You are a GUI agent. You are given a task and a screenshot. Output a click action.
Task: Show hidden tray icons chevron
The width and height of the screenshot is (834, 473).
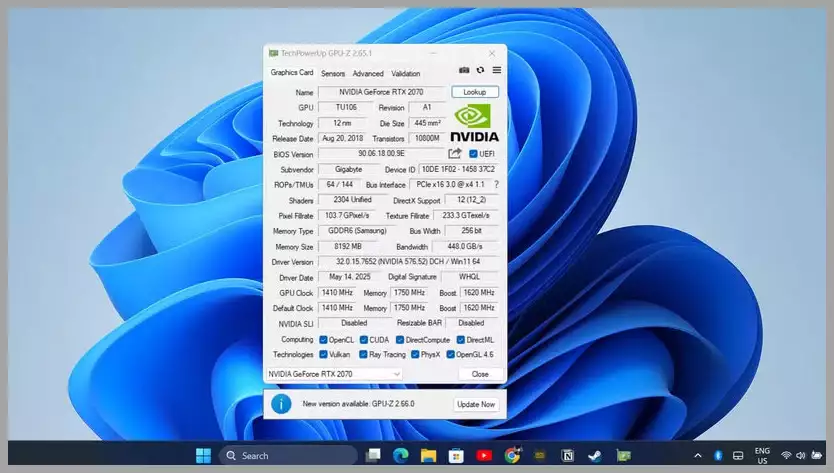698,455
